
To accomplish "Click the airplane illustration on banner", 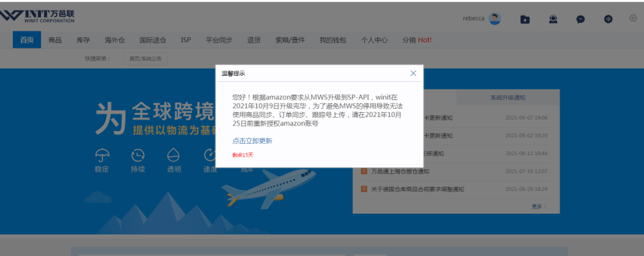I will coord(268,189).
